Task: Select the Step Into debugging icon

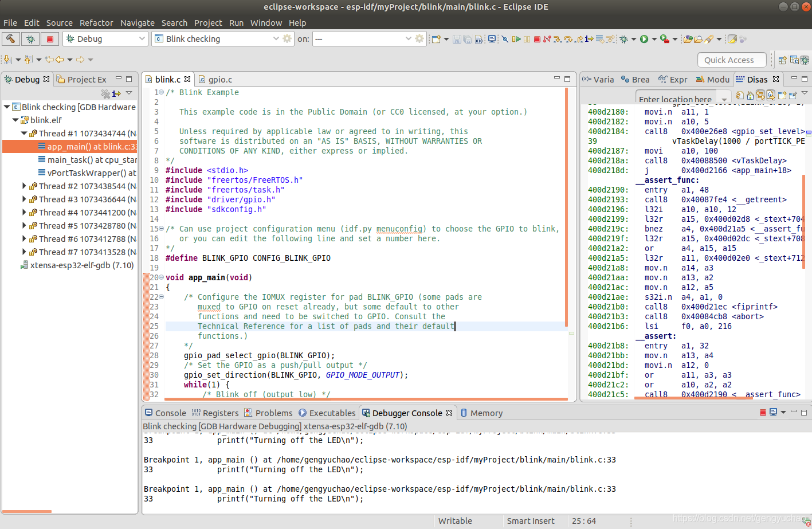Action: tap(557, 38)
